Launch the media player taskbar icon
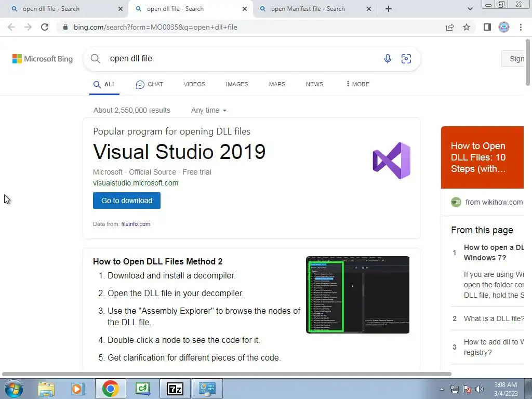Screen dimensions: 532x399 (x=77, y=389)
